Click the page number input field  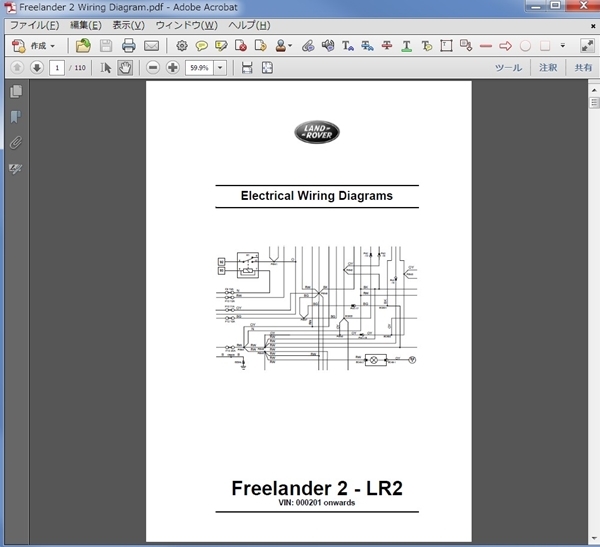pos(57,68)
